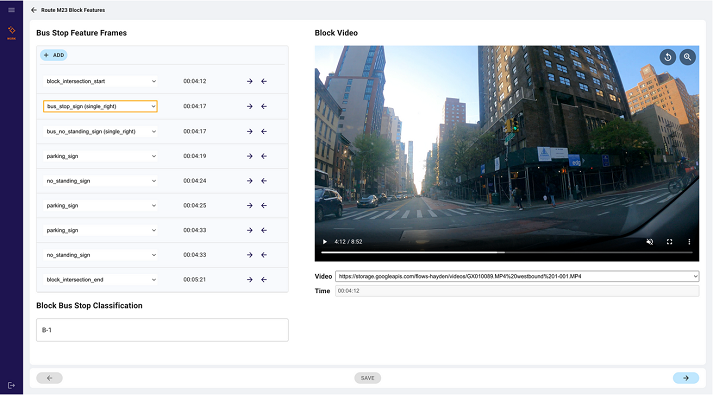
Task: Open the hamburger menu in the sidebar
Action: click(11, 10)
